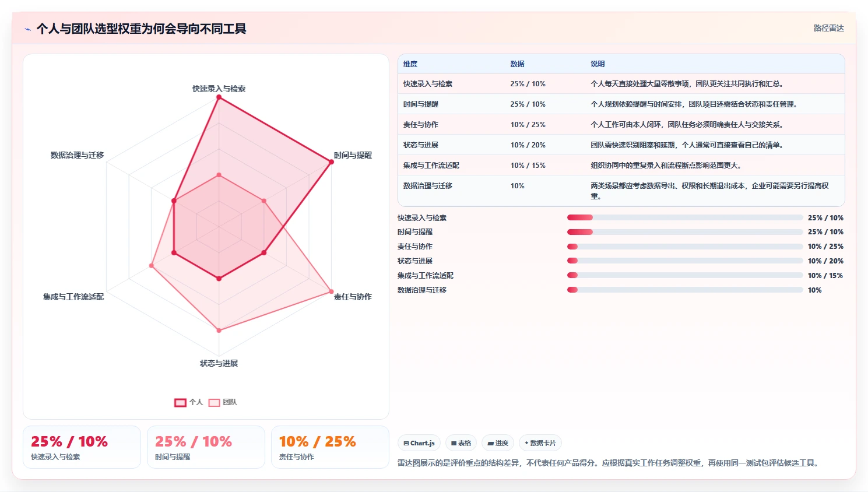Click progress bar for 数据治理与迁移
Screen dimensions: 868x492
[685, 290]
